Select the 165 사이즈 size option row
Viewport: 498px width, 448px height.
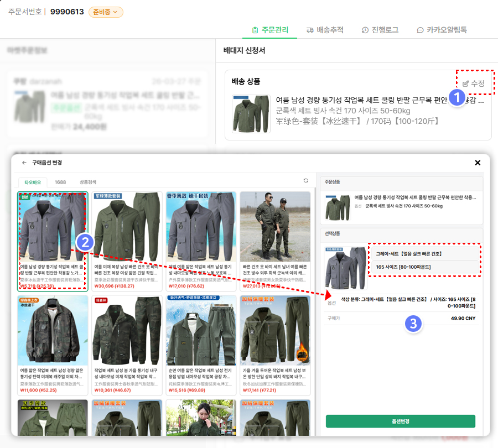(424, 267)
